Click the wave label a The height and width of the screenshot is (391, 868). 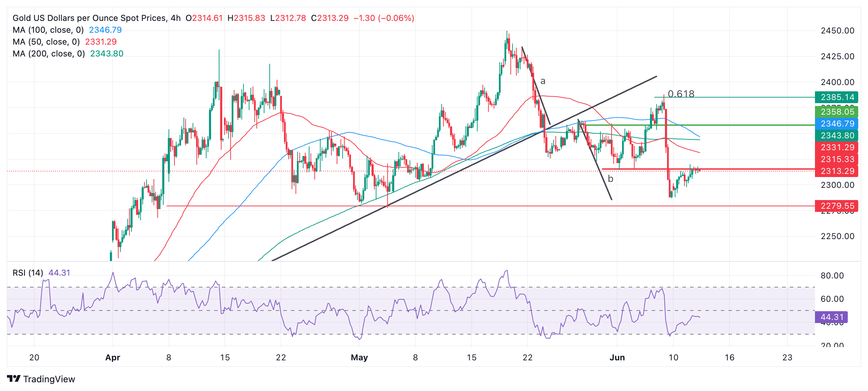coord(542,81)
